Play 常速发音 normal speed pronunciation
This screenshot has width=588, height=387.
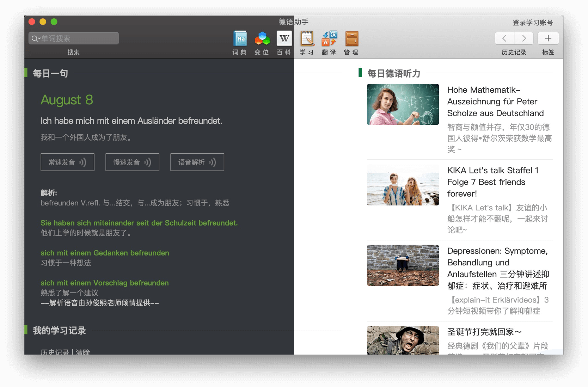pos(67,162)
